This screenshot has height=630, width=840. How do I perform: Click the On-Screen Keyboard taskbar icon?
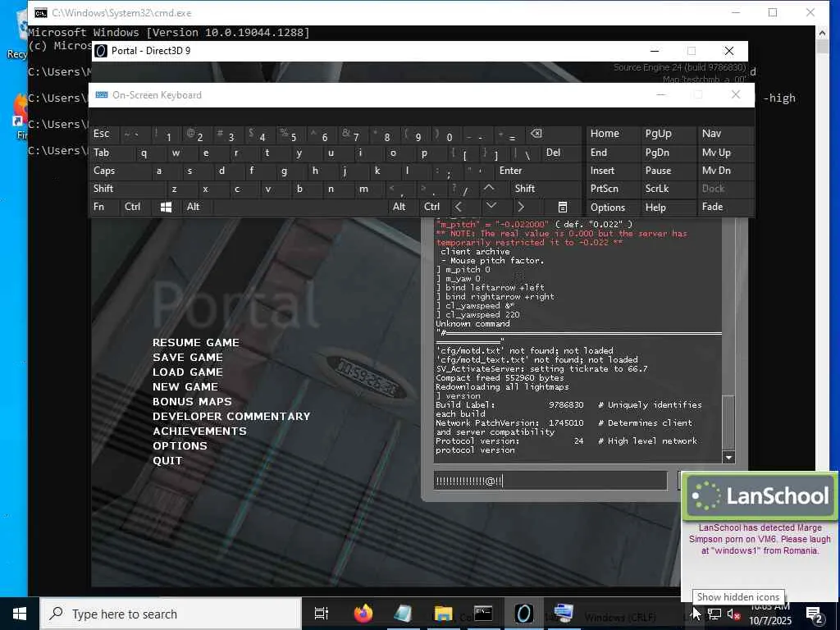pos(564,614)
